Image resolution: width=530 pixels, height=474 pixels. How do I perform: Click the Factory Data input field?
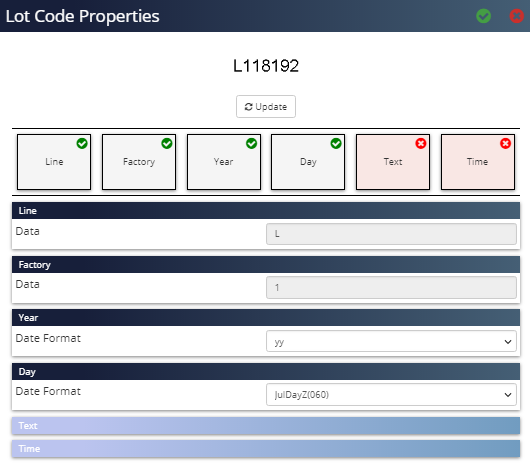pos(391,287)
